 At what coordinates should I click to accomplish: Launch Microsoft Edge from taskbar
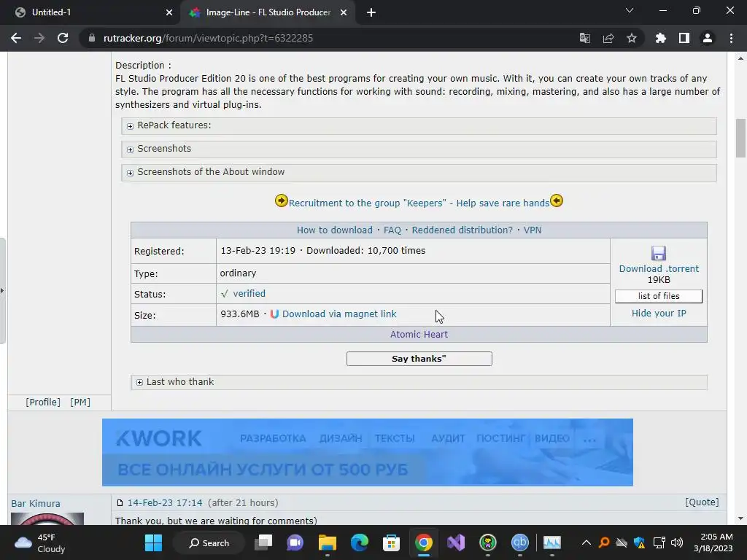(360, 542)
